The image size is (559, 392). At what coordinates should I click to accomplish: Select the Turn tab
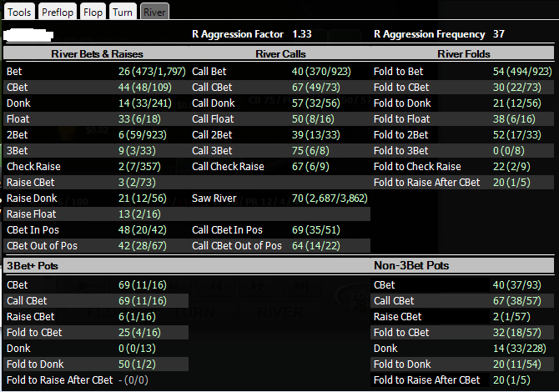point(123,12)
